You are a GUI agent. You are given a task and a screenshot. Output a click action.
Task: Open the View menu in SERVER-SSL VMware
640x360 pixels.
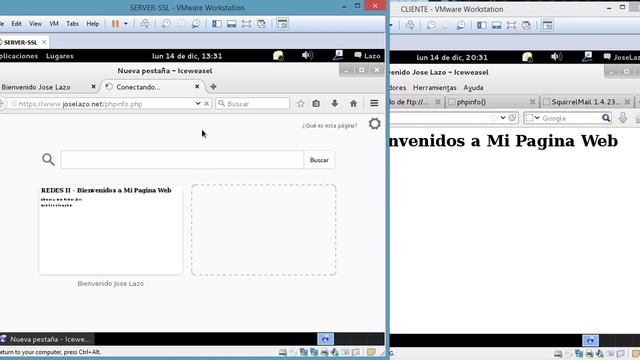coord(35,24)
